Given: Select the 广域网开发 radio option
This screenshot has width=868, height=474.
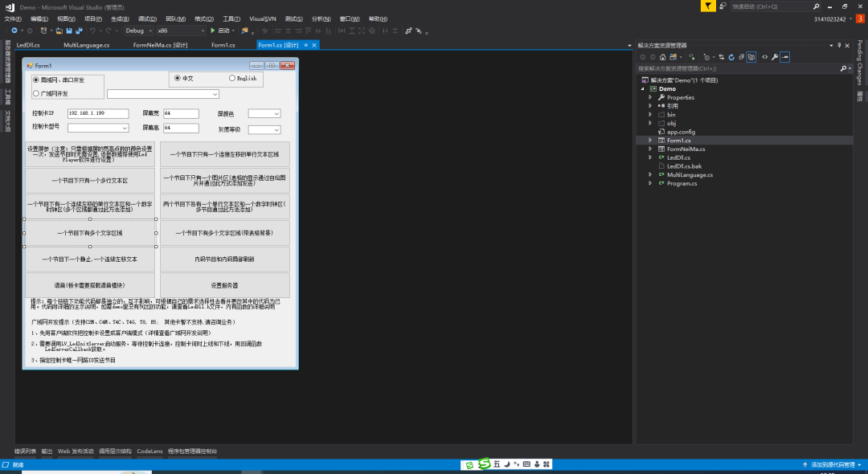Looking at the screenshot, I should (x=36, y=93).
